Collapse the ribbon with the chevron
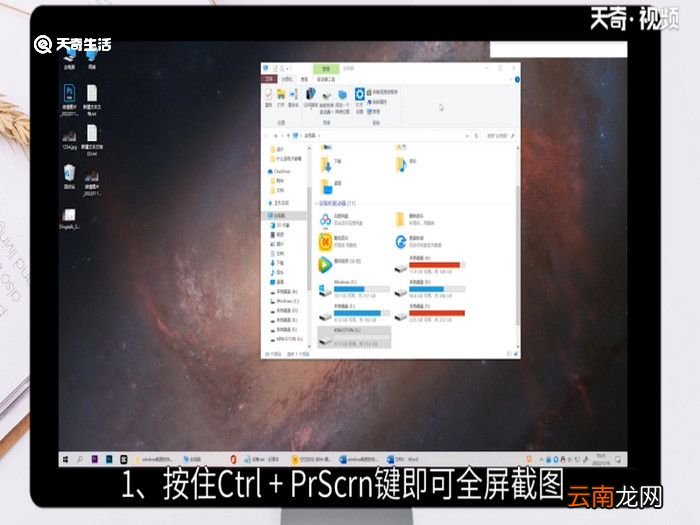 click(510, 79)
